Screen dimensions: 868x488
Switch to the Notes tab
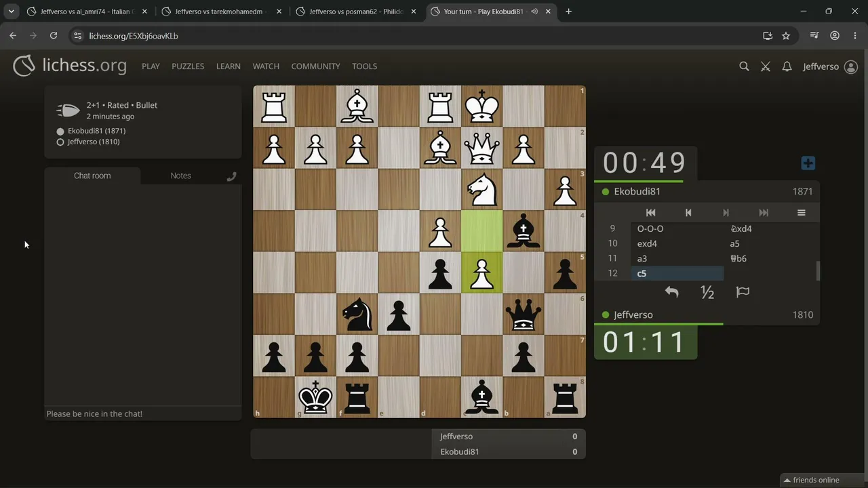pos(180,176)
